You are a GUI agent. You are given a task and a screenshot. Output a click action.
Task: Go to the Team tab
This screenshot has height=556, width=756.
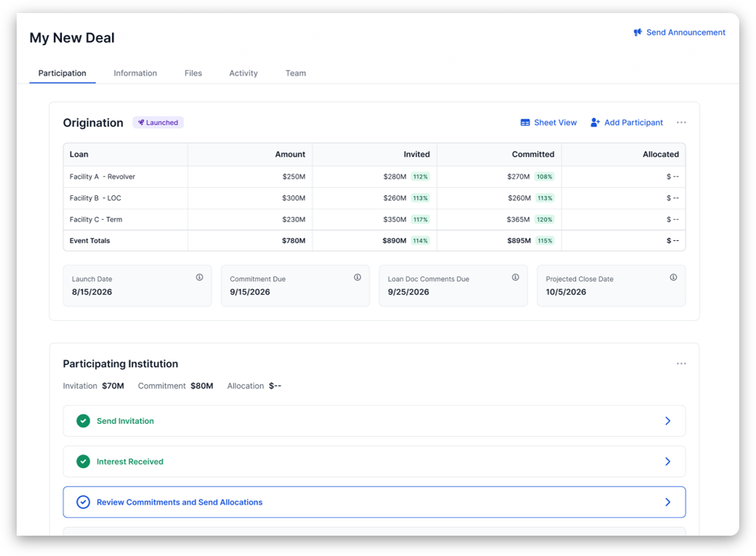296,73
